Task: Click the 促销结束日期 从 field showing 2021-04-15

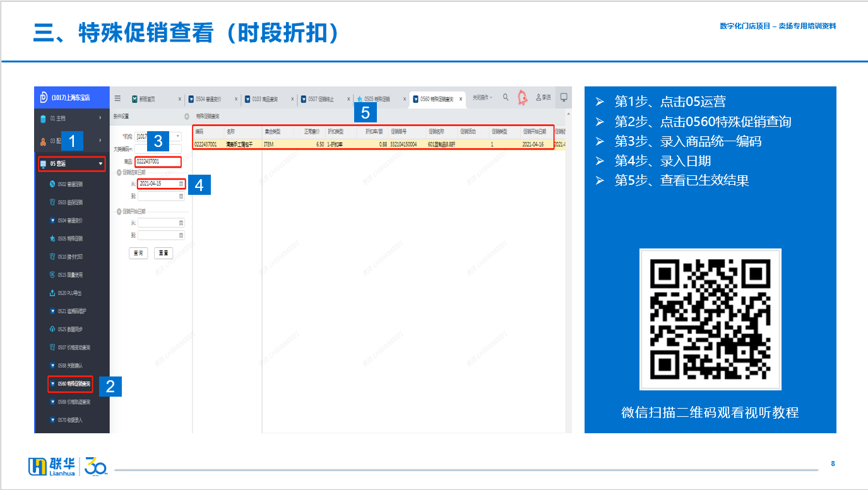Action: [x=161, y=184]
